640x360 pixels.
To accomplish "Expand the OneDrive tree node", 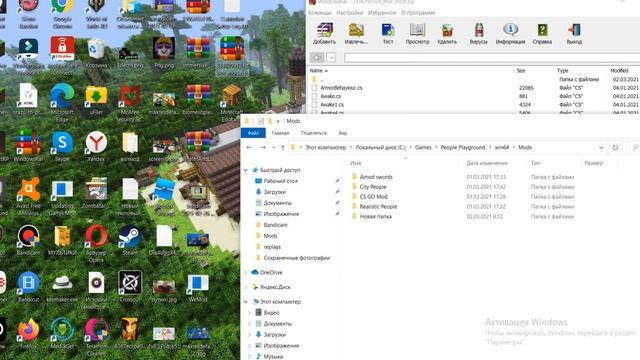I will [246, 272].
